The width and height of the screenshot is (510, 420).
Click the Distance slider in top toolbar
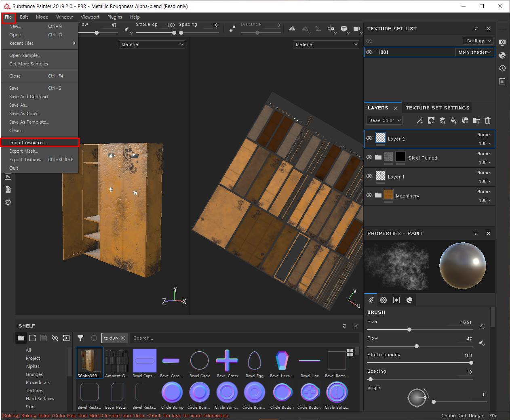pos(260,33)
